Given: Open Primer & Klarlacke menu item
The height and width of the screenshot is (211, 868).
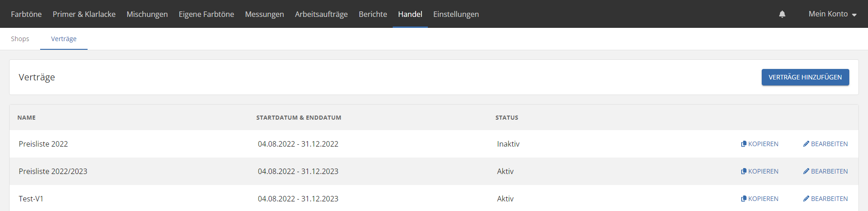Looking at the screenshot, I should pos(84,14).
